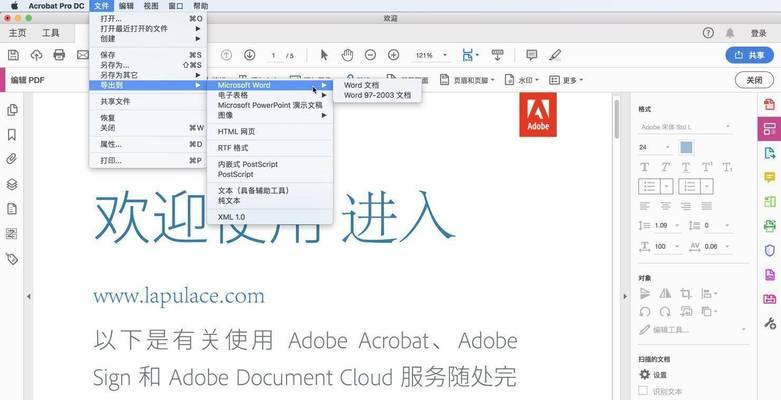The height and width of the screenshot is (400, 781).
Task: Open the 编辑 menu in menu bar
Action: click(127, 6)
